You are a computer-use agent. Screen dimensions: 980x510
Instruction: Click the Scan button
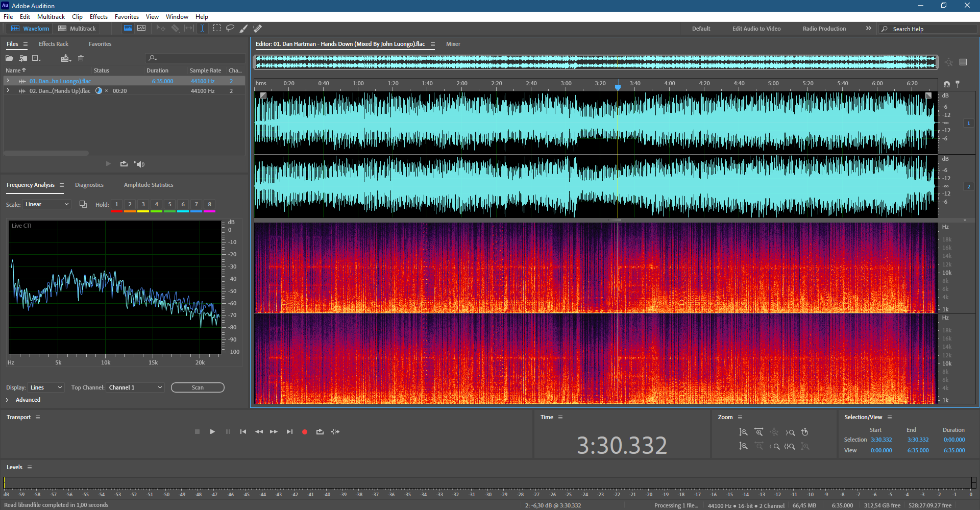pos(198,387)
